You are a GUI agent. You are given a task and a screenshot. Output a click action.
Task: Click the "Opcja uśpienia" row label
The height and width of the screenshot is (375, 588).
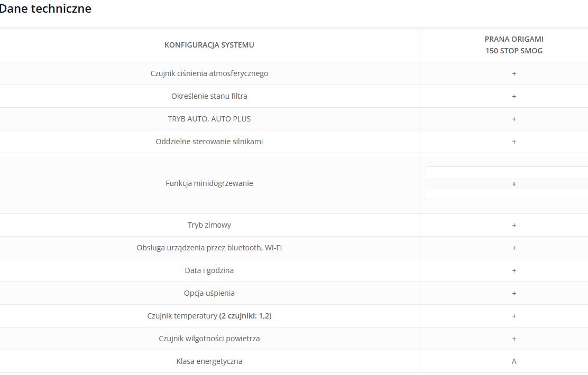point(209,293)
